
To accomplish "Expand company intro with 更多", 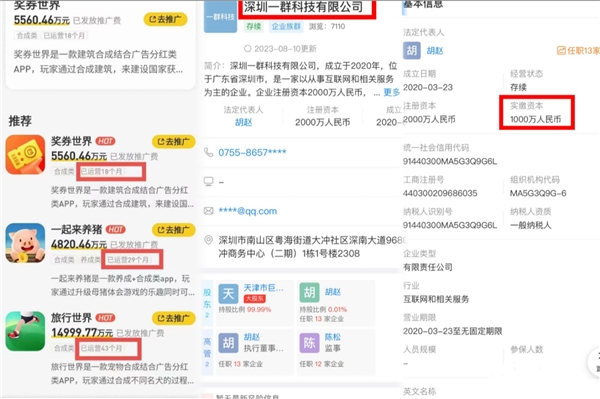I will [x=391, y=92].
